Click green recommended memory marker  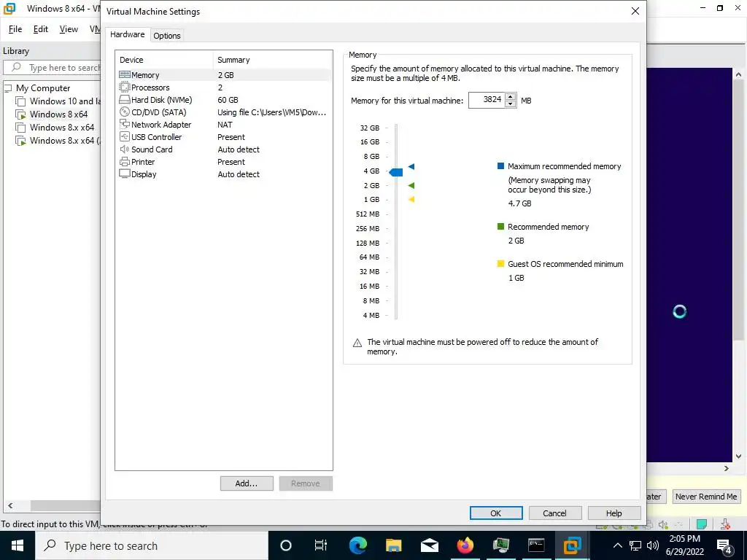(411, 185)
